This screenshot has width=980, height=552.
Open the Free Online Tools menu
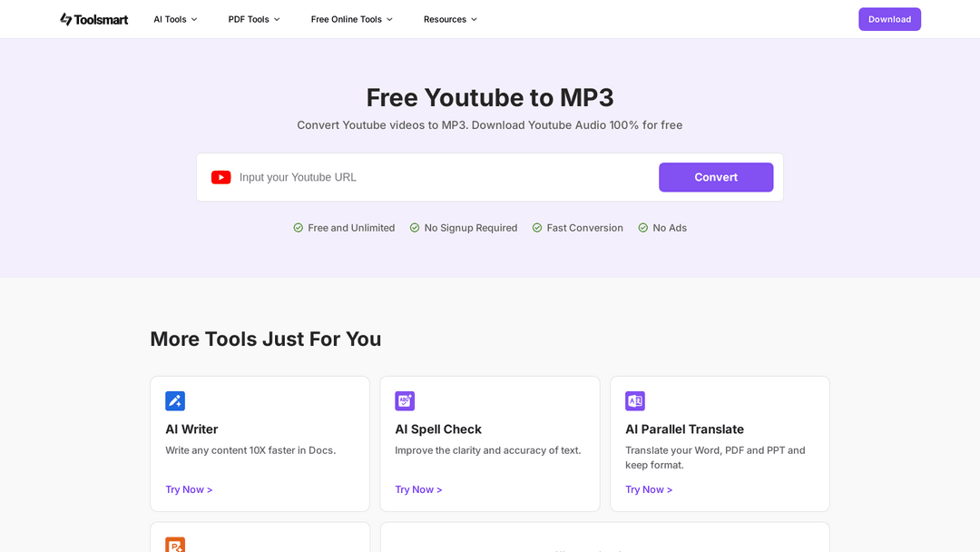click(x=352, y=19)
